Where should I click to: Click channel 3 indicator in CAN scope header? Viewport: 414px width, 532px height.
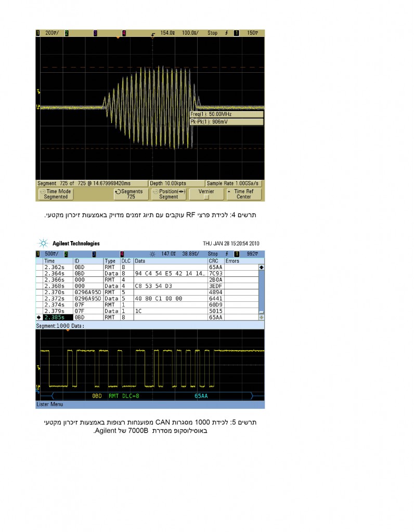pyautogui.click(x=94, y=254)
